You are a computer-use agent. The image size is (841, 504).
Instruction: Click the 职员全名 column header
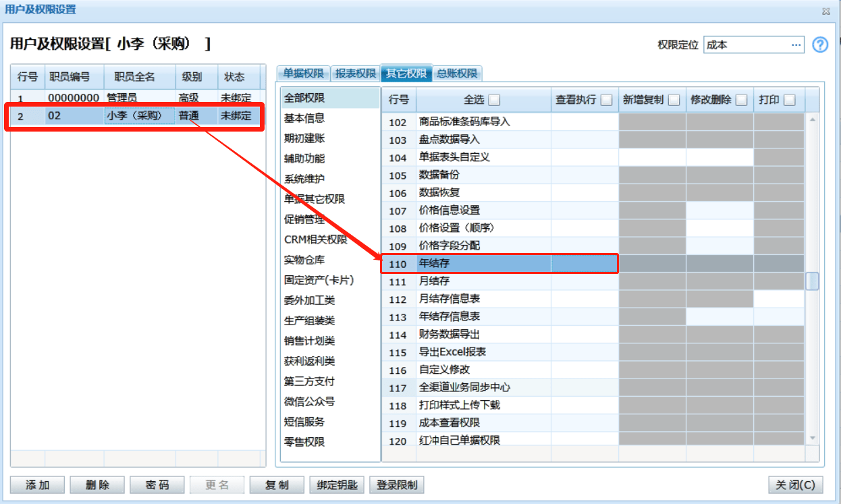[139, 77]
